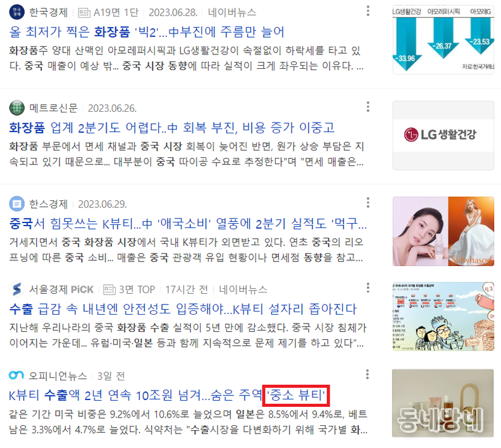Open the stock decline arrows chart thumbnail
Screen dimensions: 501x448
(x=443, y=40)
